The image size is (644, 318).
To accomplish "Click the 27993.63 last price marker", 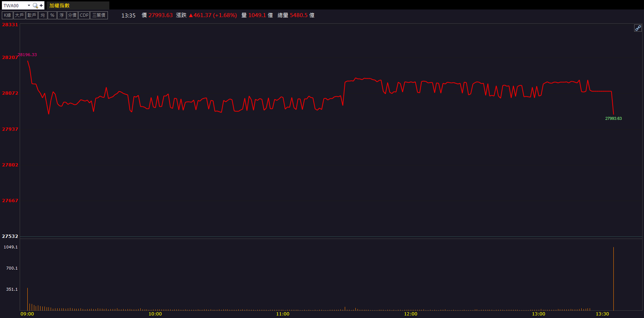I will pos(613,118).
